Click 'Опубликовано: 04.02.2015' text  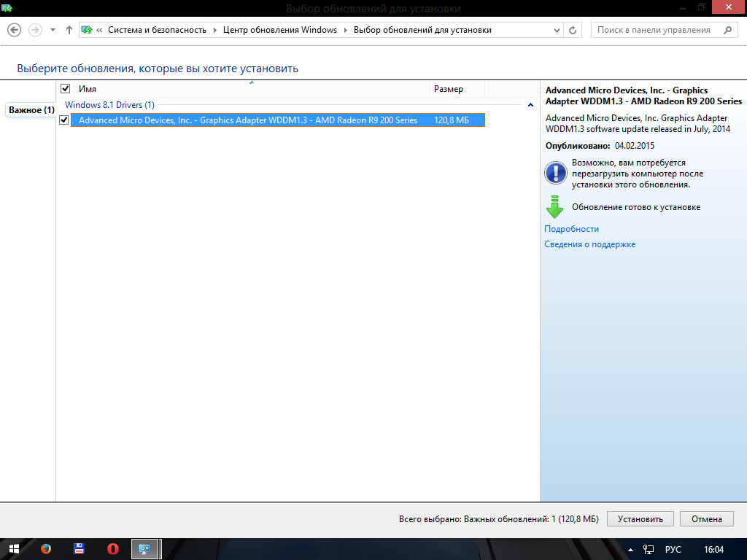coord(600,146)
